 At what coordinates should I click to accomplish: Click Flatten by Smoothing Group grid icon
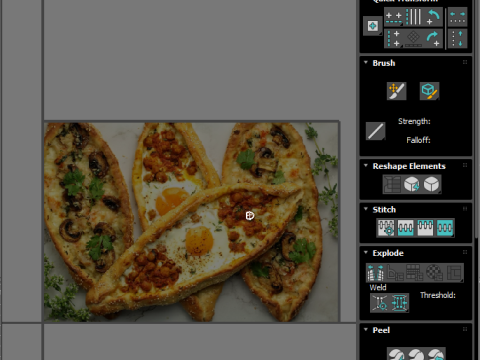415,273
